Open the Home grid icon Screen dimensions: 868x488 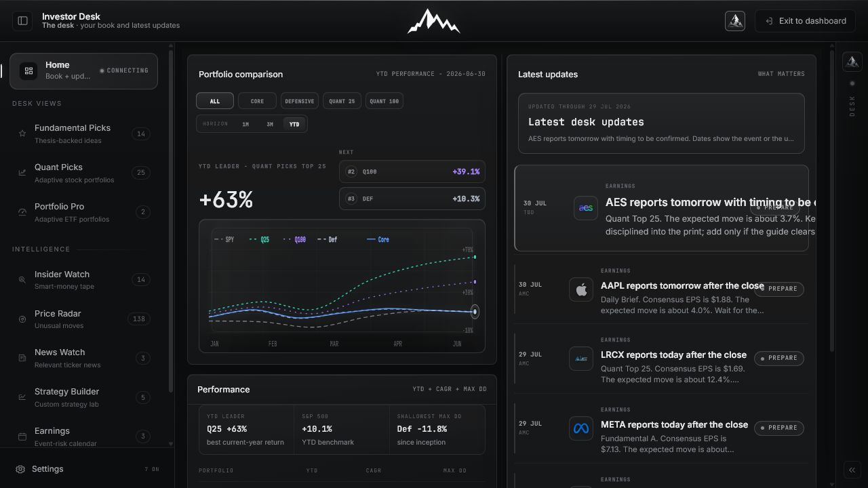point(28,70)
